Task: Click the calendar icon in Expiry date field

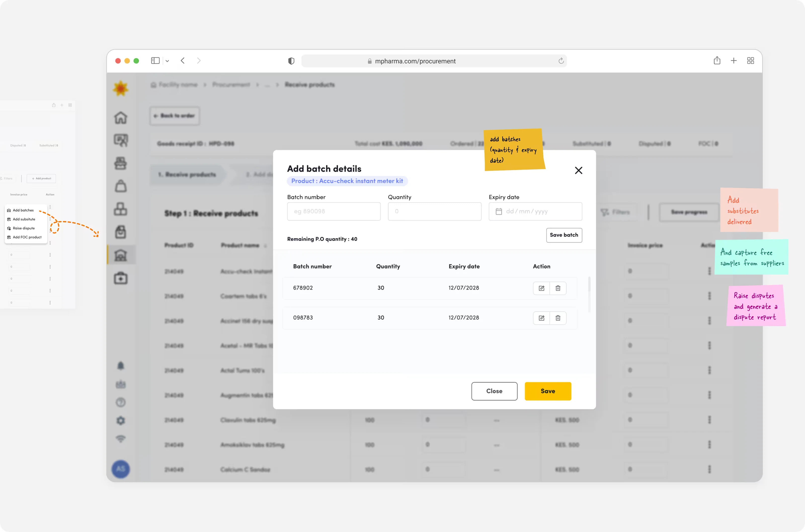Action: 499,211
